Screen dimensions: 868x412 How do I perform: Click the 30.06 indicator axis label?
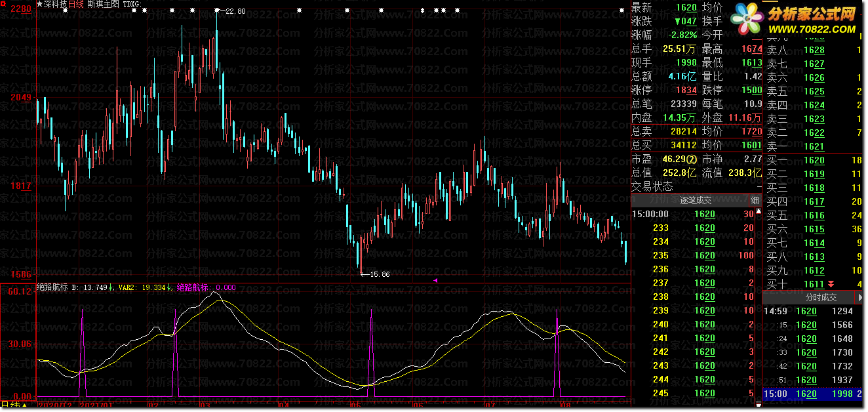20,343
